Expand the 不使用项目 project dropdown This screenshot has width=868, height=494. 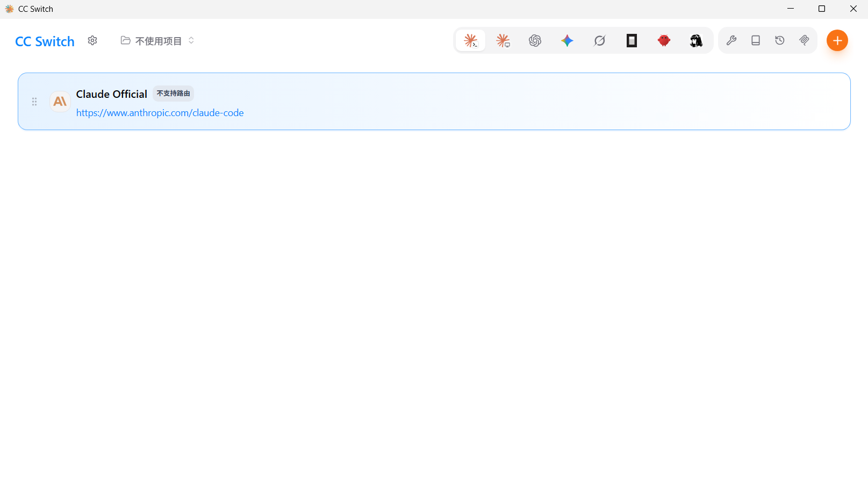coord(158,41)
